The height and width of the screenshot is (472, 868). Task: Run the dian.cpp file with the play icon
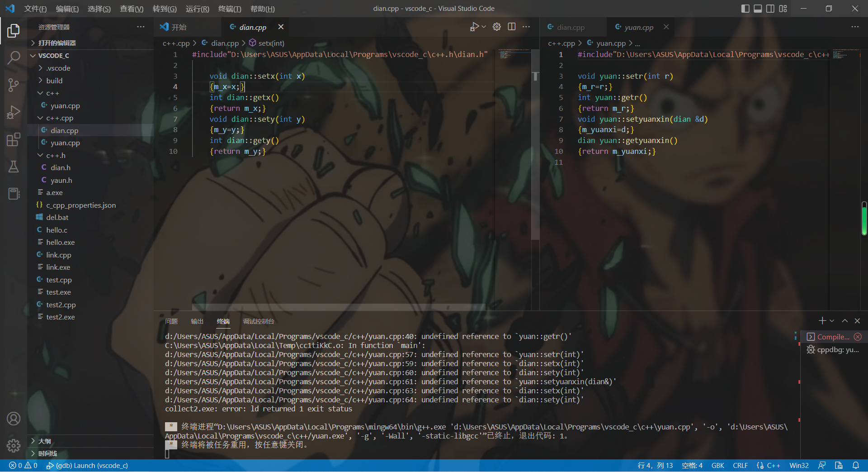474,27
